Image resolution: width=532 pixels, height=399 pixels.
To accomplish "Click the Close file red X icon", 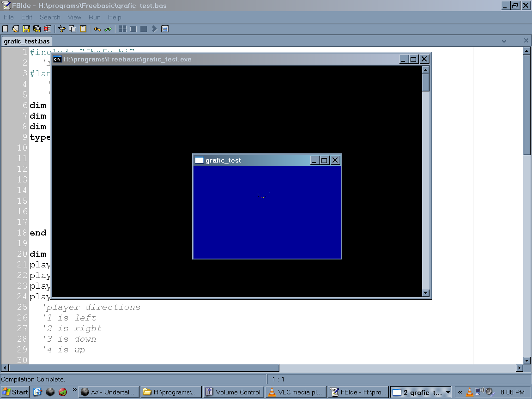I will tap(47, 29).
